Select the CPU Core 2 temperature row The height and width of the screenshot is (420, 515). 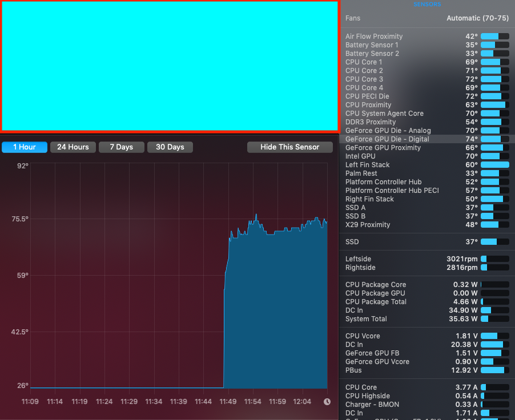click(x=427, y=71)
